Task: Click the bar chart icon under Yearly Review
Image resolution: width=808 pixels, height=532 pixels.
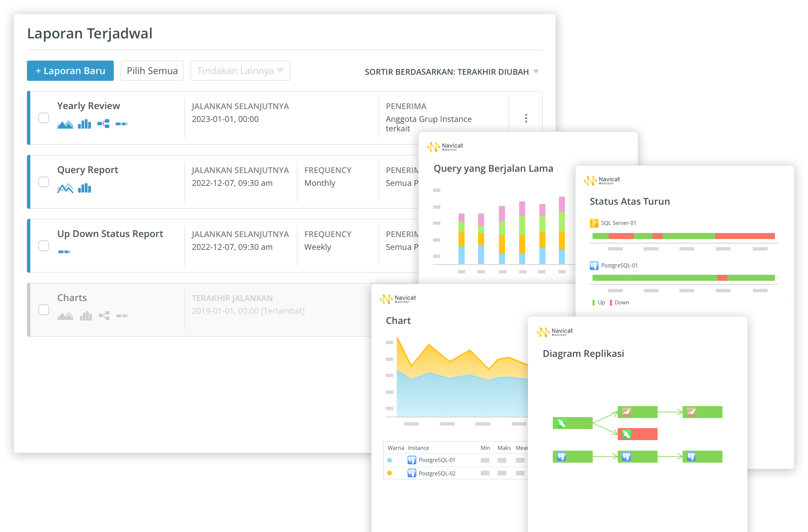Action: pos(85,124)
